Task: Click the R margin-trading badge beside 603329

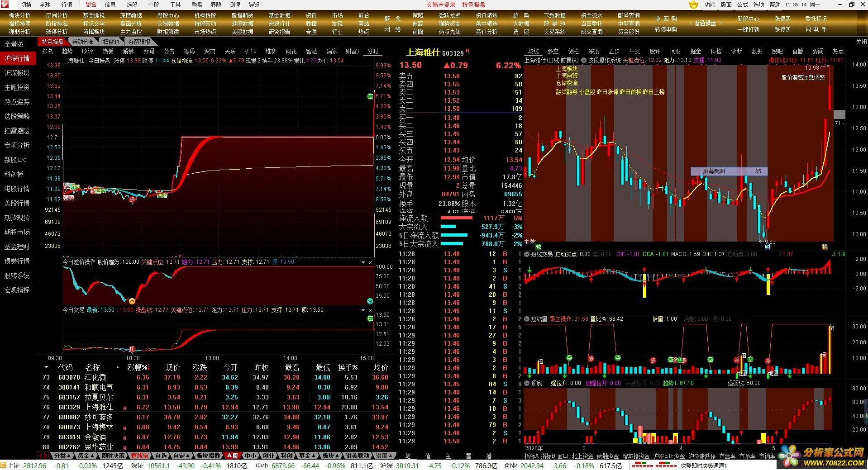Action: [x=467, y=51]
